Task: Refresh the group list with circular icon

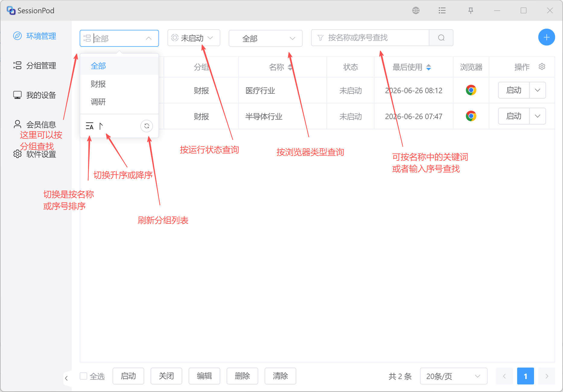Action: [x=147, y=126]
